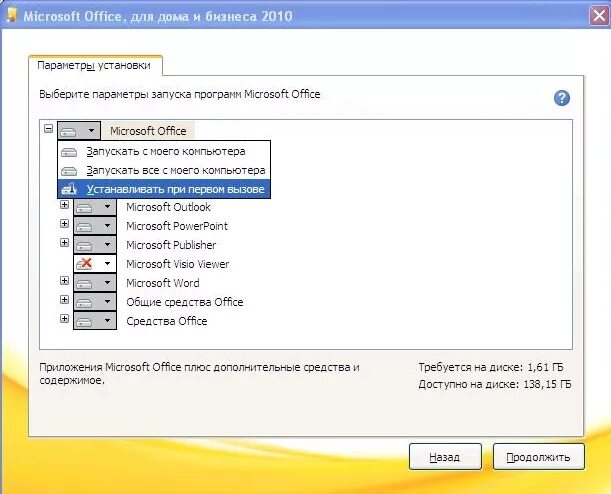Select the 'Microsoft Outlook' tree row
The height and width of the screenshot is (494, 611).
168,207
